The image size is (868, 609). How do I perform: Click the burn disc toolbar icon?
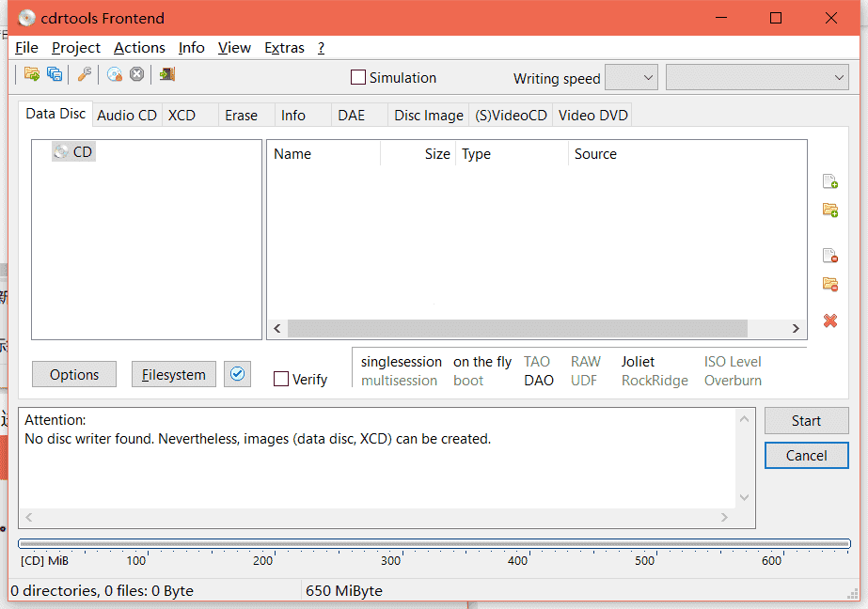click(x=115, y=74)
